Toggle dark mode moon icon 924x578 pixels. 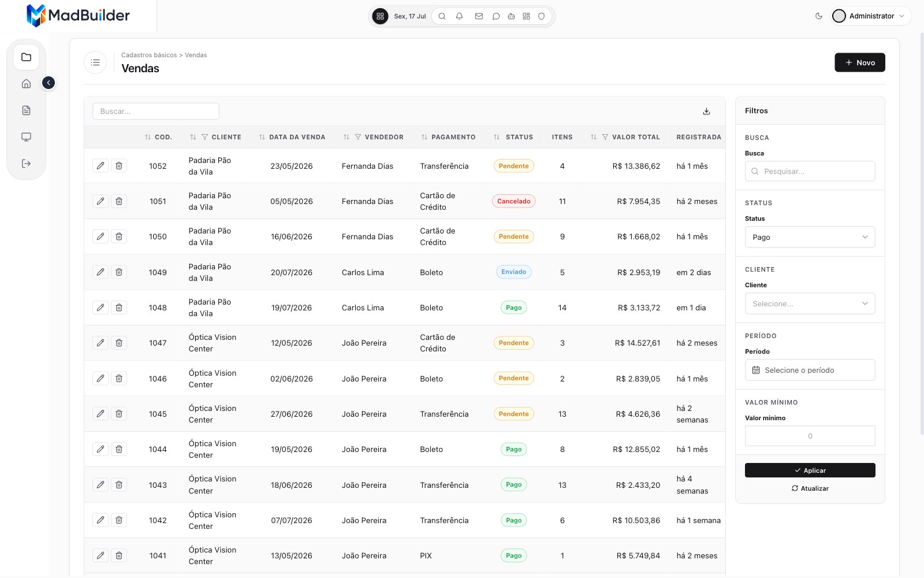pos(818,16)
